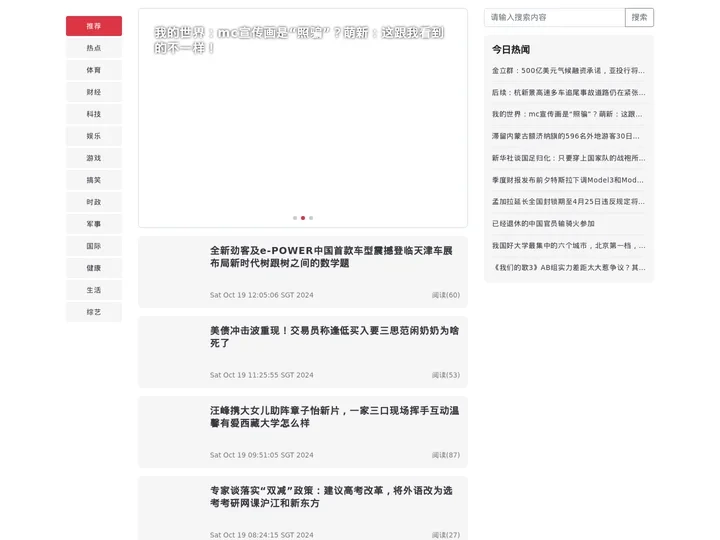Click the search input field

(554, 17)
